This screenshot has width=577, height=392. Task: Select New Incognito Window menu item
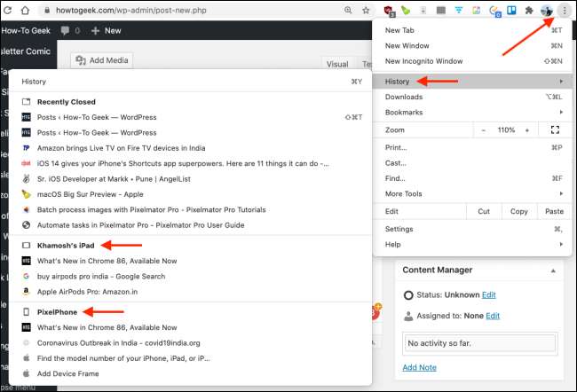click(423, 61)
